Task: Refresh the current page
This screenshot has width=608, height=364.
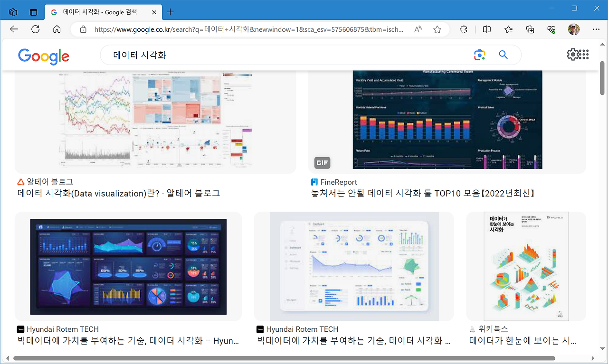Action: click(x=35, y=29)
